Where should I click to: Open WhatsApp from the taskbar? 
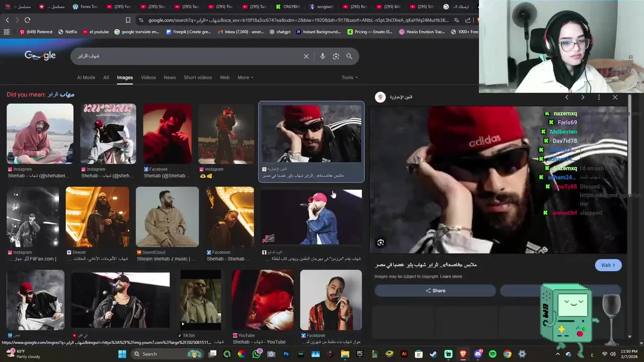coord(257,354)
